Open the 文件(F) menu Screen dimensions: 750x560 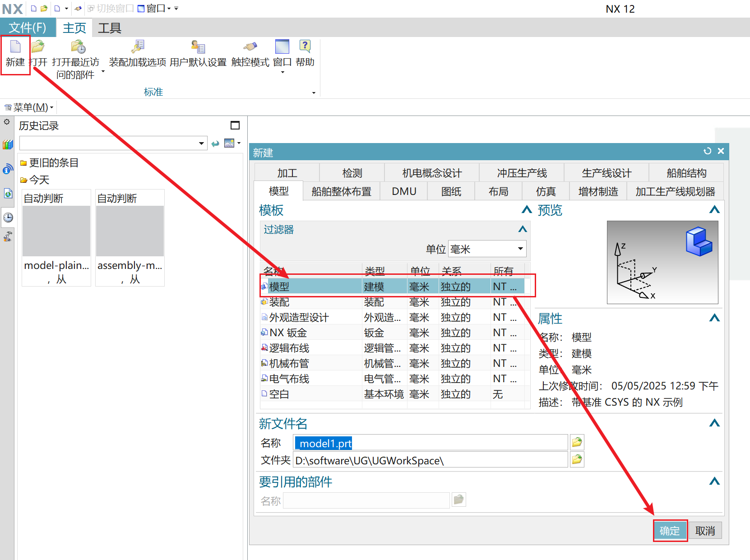pos(28,28)
